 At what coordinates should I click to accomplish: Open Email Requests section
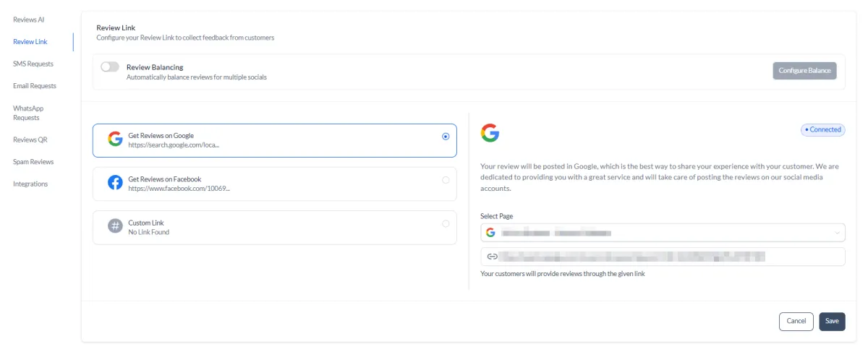35,86
